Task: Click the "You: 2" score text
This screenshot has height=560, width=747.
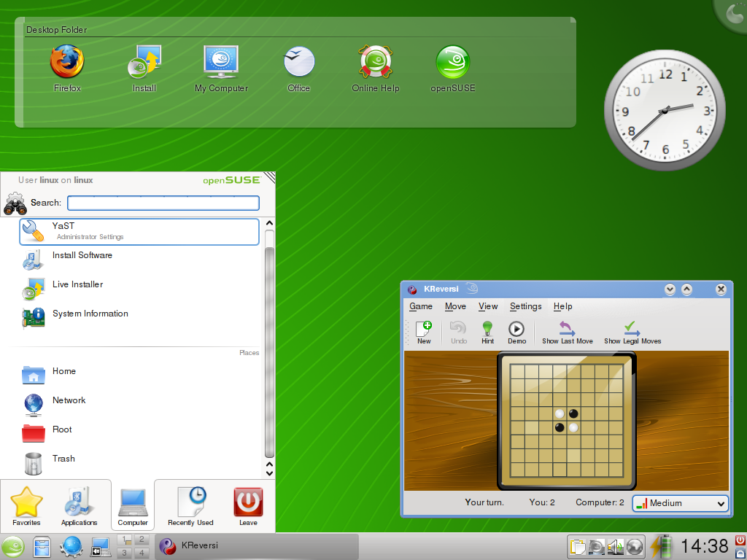Action: [x=542, y=502]
